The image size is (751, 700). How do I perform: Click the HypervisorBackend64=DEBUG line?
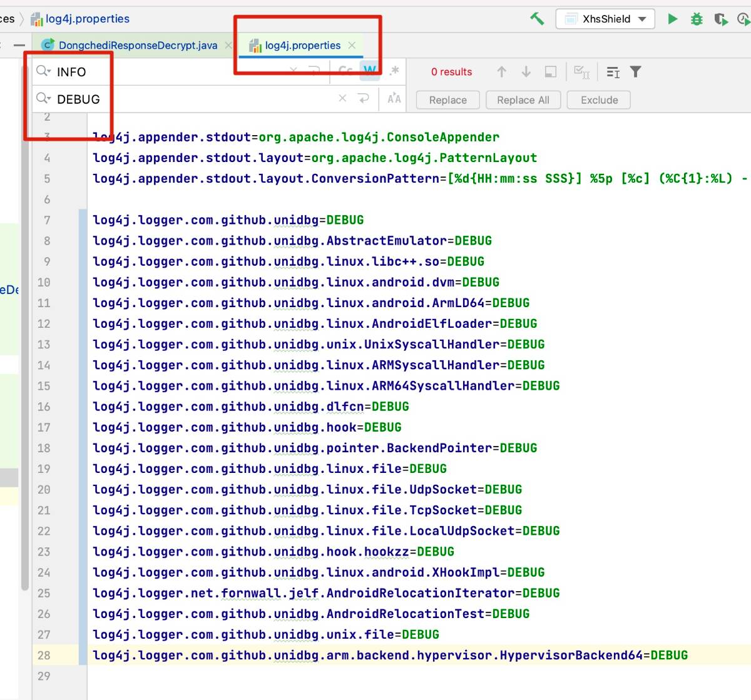(390, 655)
